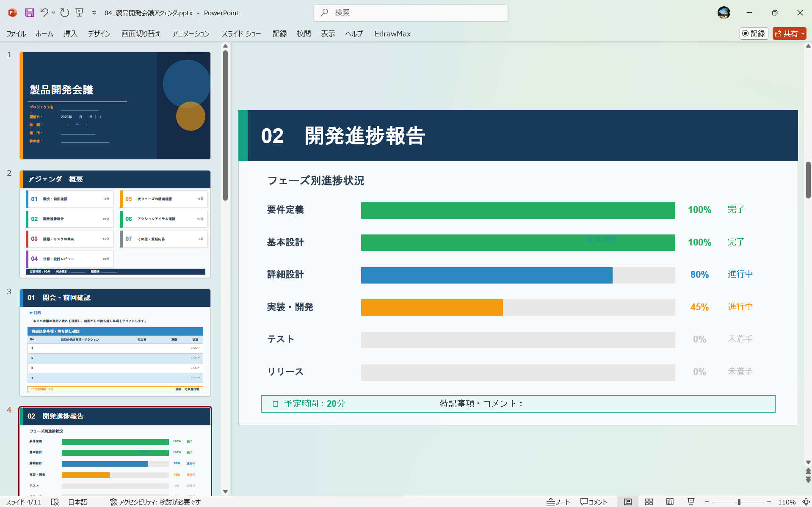The height and width of the screenshot is (507, 812).
Task: Show comments using コメント status bar icon
Action: tap(594, 502)
